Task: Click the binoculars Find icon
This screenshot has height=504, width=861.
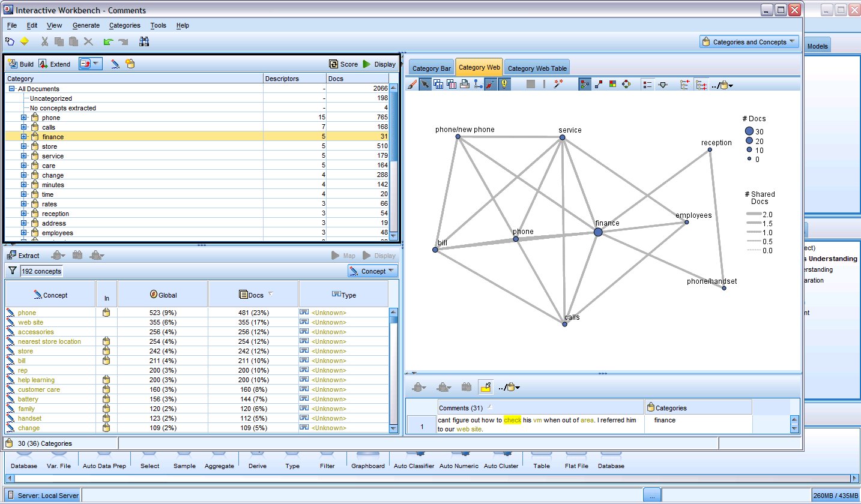Action: 144,41
